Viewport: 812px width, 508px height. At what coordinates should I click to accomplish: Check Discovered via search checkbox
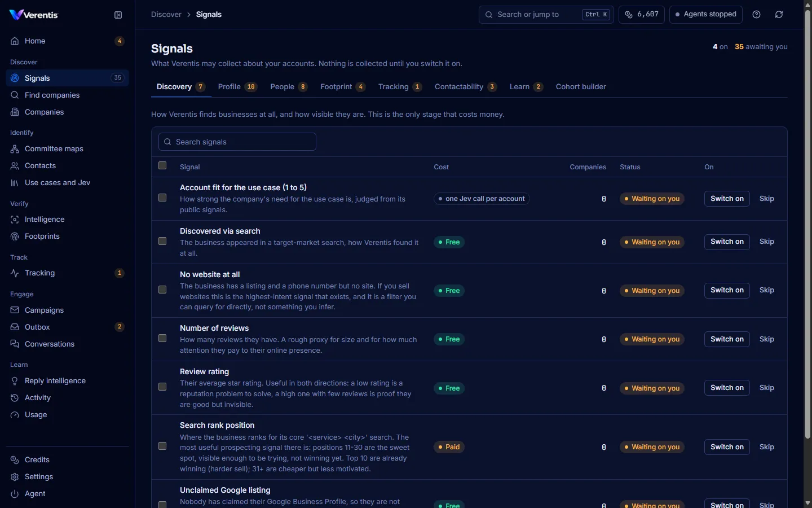click(162, 241)
